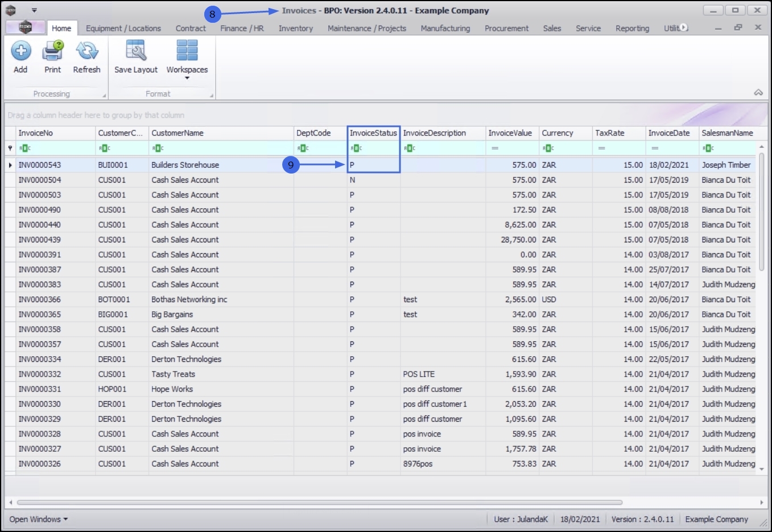Open InvoiceNo filter condition icon
The width and height of the screenshot is (772, 532).
(x=24, y=149)
